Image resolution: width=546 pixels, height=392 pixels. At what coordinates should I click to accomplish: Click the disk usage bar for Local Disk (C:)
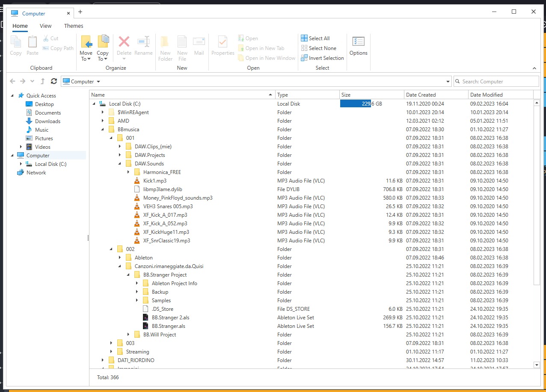pyautogui.click(x=354, y=103)
